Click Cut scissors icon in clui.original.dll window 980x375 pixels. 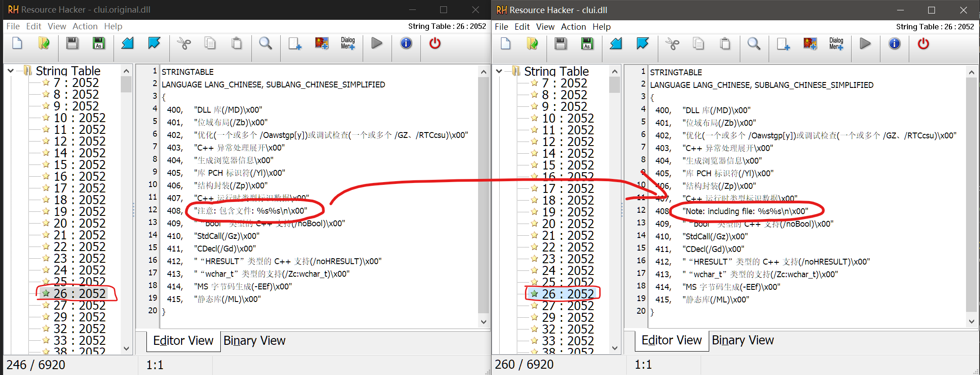pyautogui.click(x=184, y=44)
